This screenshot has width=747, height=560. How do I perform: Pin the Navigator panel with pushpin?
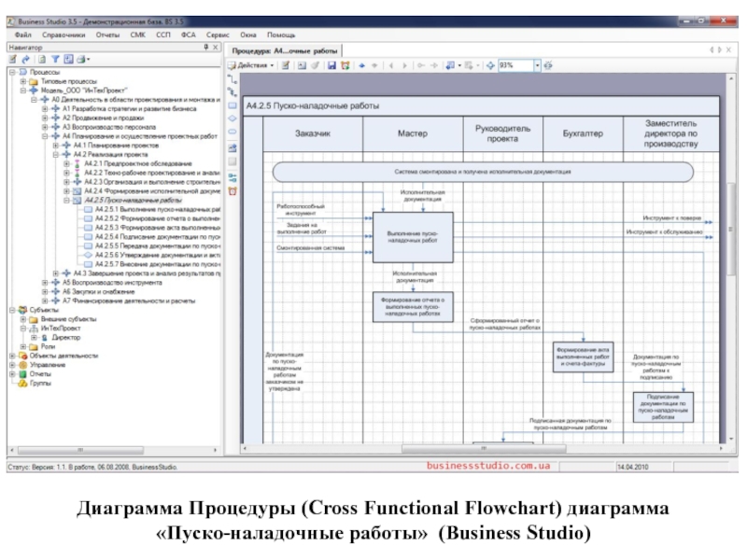[x=206, y=46]
